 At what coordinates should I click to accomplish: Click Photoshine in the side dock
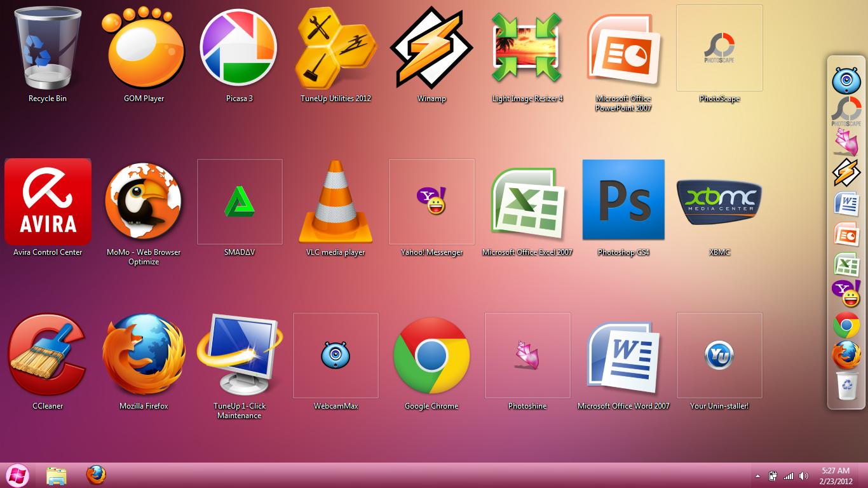(846, 142)
